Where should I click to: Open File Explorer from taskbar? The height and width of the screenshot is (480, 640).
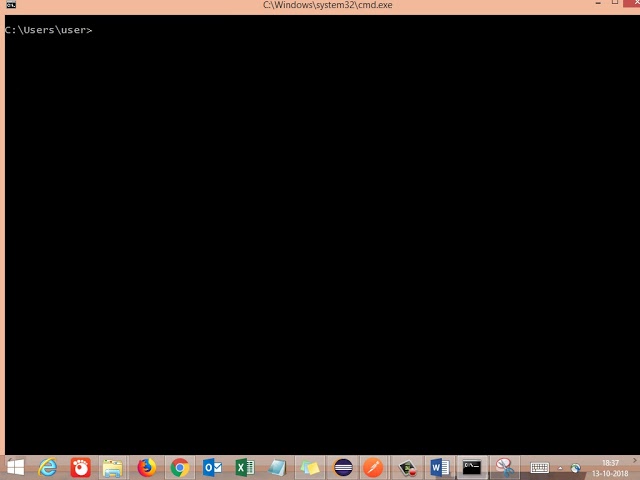(113, 468)
